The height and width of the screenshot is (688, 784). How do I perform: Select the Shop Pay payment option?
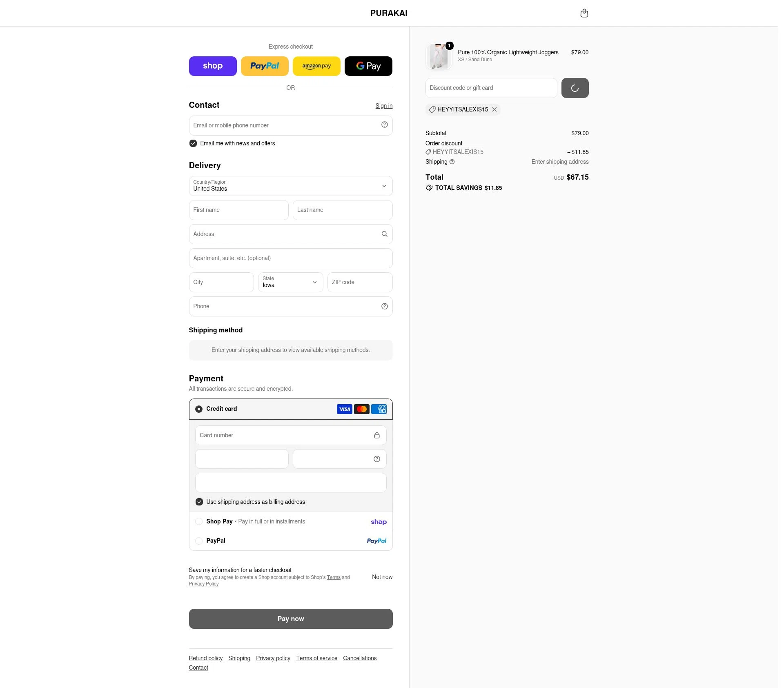pyautogui.click(x=198, y=521)
